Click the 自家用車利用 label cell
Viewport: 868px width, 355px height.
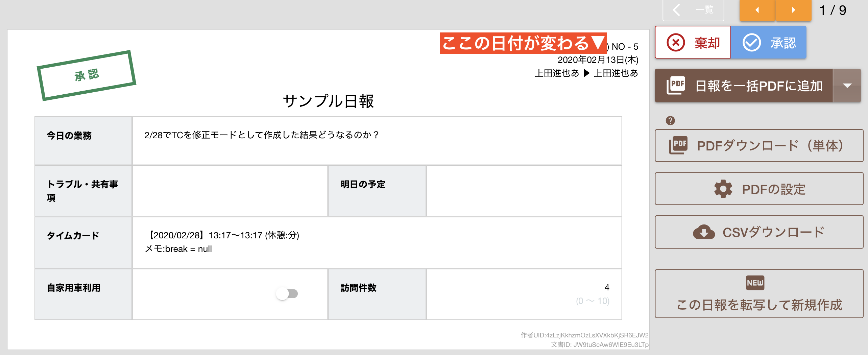click(x=83, y=294)
